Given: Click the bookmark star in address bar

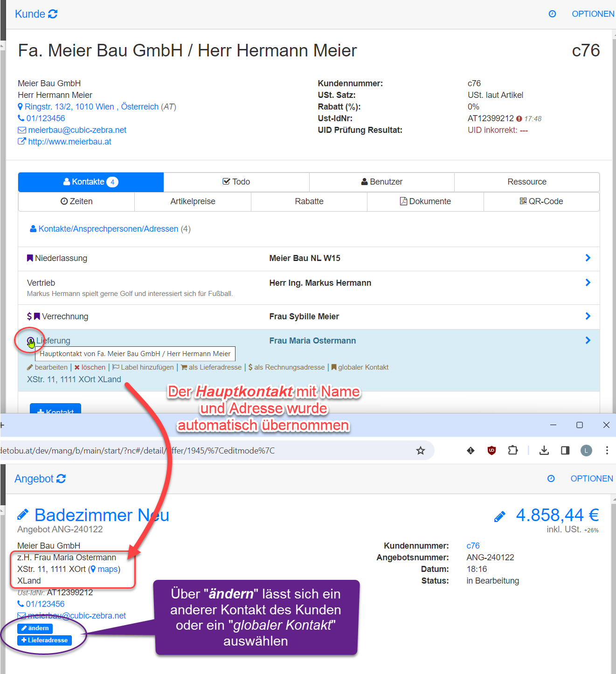Looking at the screenshot, I should (421, 450).
